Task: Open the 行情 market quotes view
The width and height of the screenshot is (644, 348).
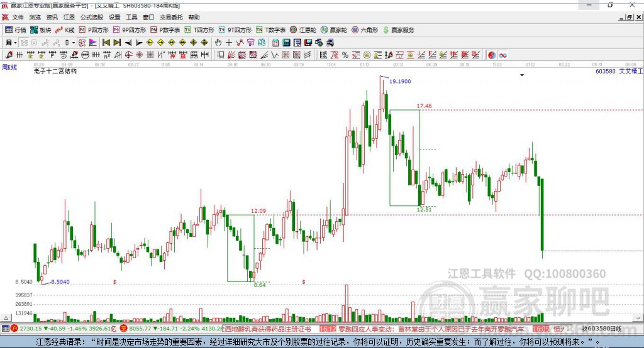Action: coord(15,30)
